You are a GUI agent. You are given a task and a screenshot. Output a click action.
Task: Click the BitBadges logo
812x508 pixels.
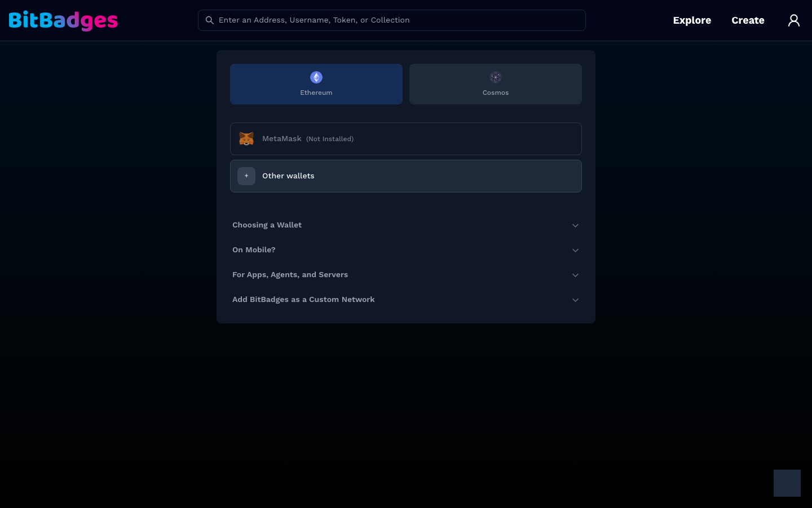[x=63, y=20]
